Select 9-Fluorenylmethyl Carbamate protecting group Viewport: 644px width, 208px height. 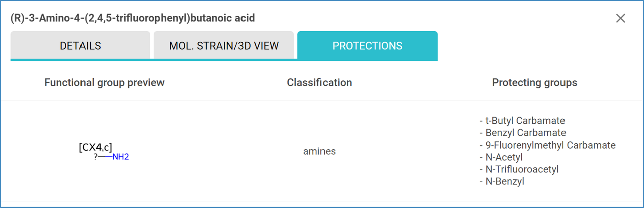click(x=547, y=145)
